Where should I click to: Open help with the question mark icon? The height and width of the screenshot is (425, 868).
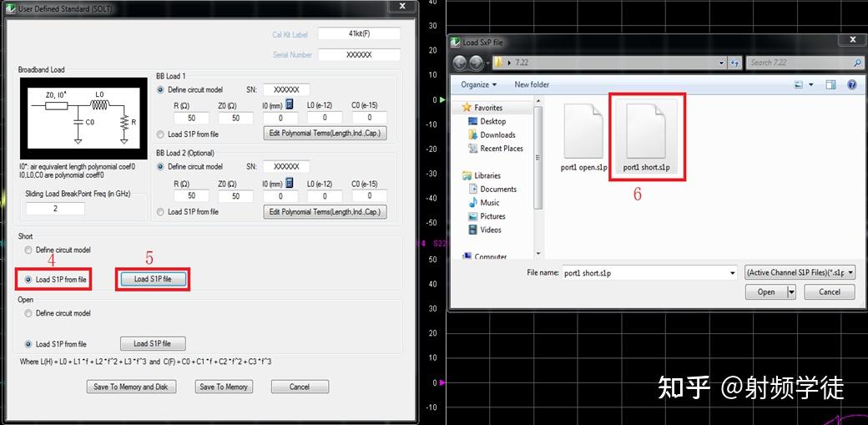852,85
